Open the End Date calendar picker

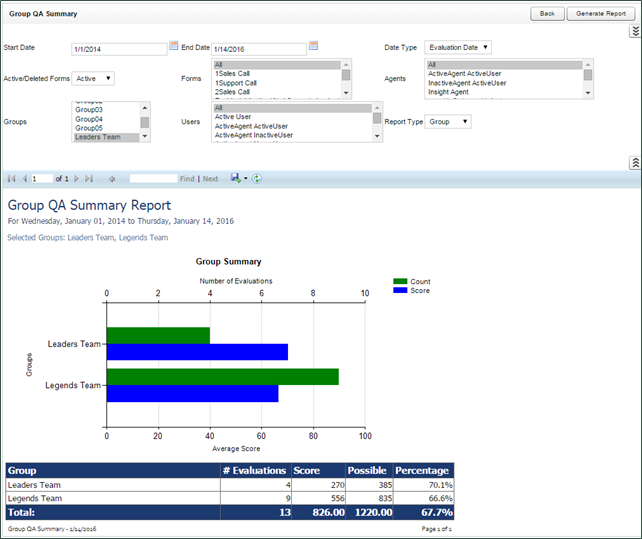pyautogui.click(x=313, y=46)
